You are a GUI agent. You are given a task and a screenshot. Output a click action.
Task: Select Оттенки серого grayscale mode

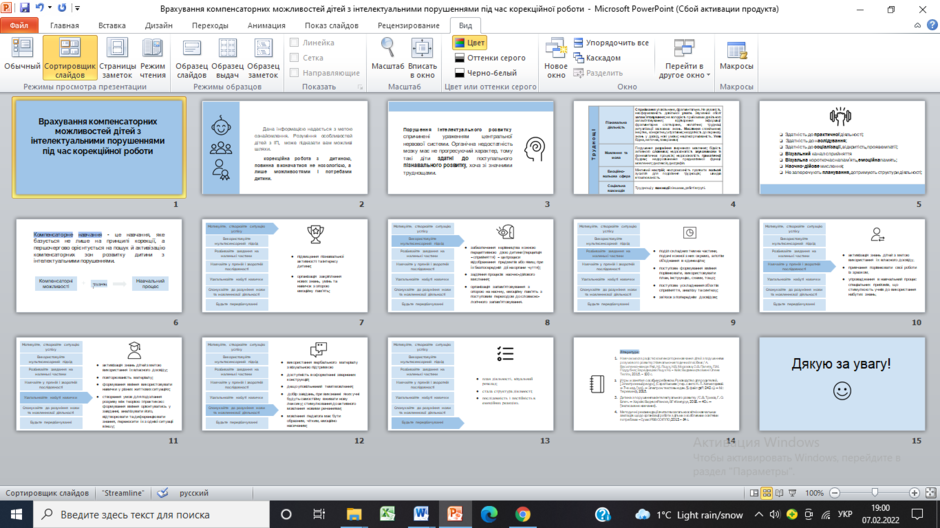490,58
